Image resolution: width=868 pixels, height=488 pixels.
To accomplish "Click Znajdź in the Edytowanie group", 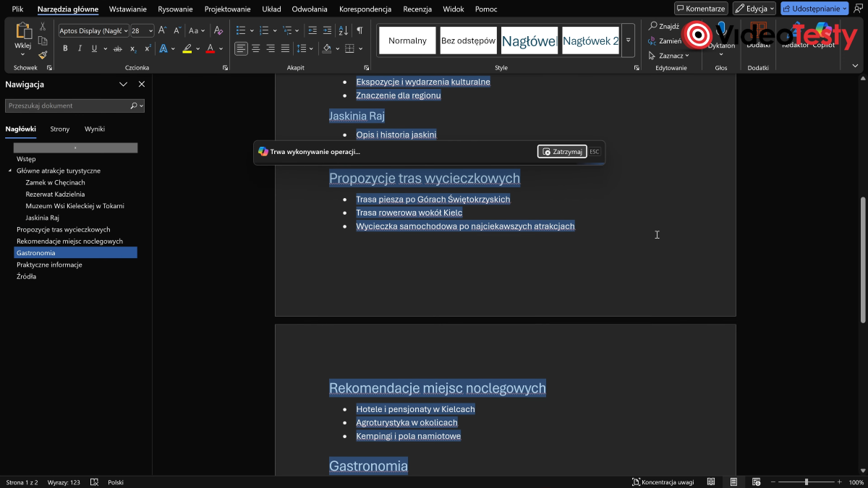I will click(664, 26).
